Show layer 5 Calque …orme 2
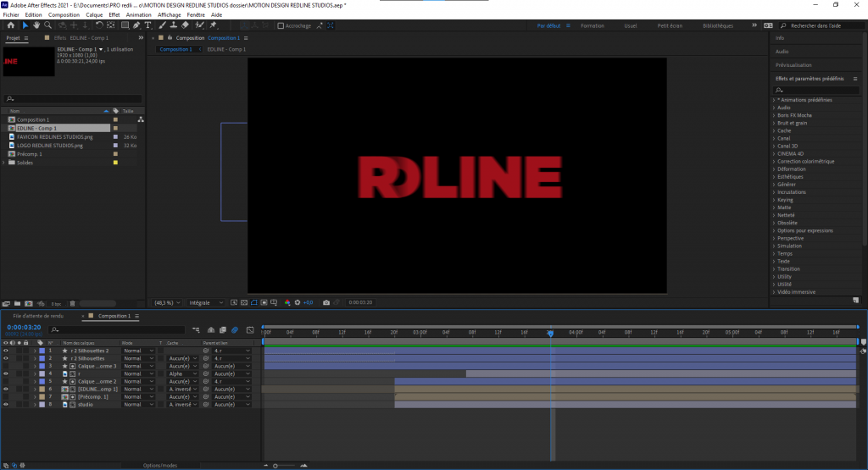 point(6,382)
